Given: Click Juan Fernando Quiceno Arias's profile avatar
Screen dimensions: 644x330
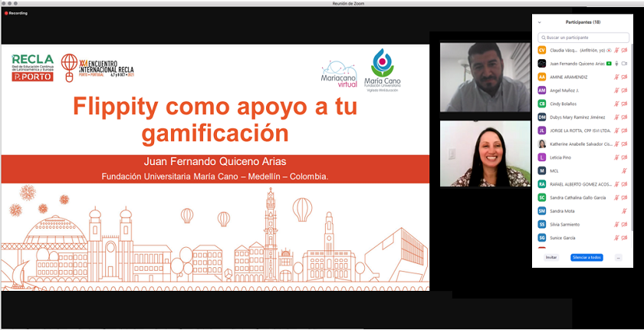Looking at the screenshot, I should pyautogui.click(x=542, y=64).
